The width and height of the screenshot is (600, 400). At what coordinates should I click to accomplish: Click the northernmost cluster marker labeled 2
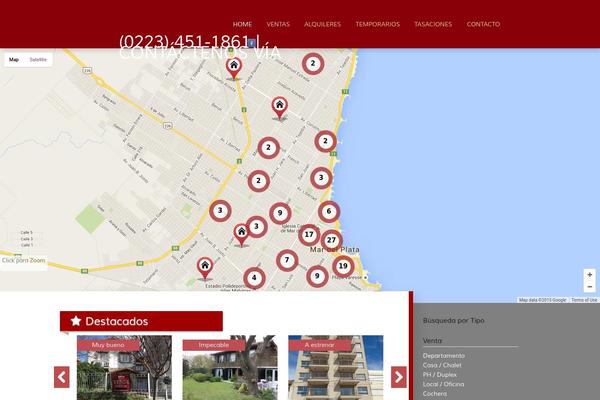click(x=313, y=64)
